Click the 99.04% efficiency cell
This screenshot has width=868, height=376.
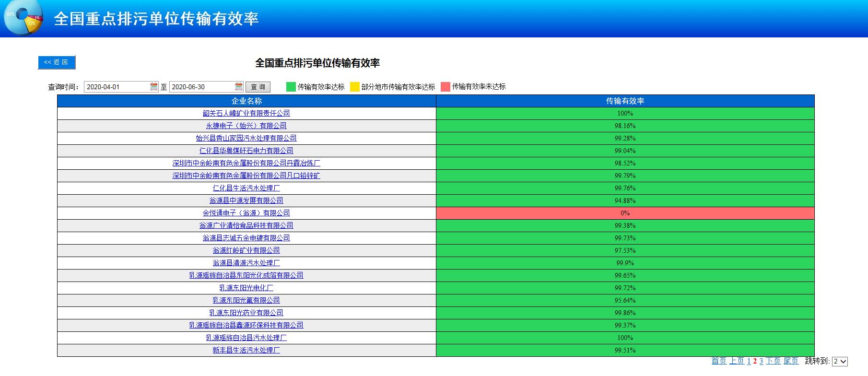[625, 151]
